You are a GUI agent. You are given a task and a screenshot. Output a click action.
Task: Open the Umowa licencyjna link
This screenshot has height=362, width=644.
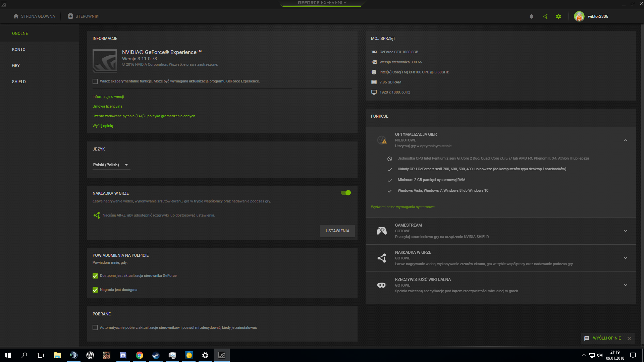107,106
